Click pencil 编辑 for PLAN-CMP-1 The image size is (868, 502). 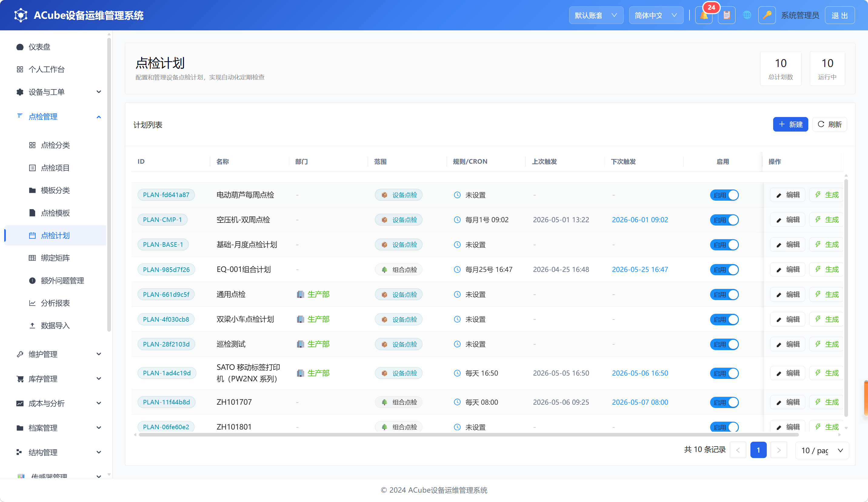(788, 219)
